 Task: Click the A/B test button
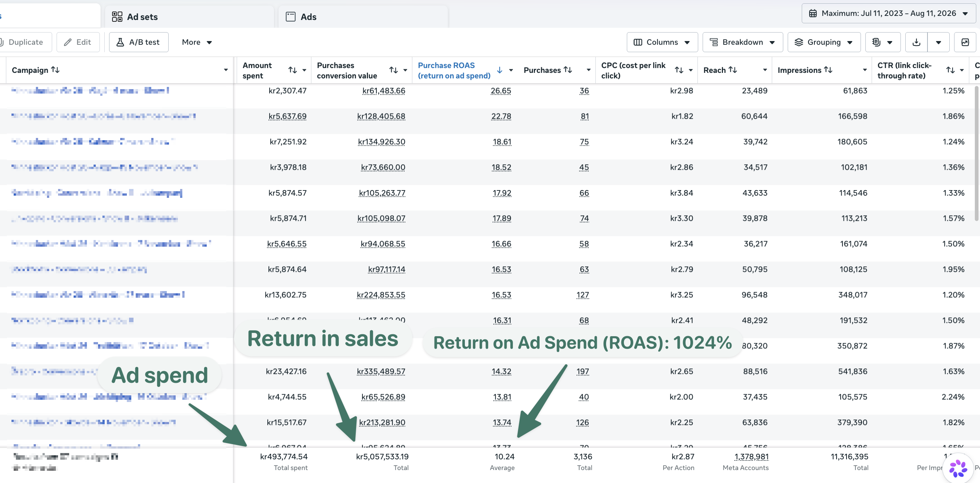coord(138,42)
